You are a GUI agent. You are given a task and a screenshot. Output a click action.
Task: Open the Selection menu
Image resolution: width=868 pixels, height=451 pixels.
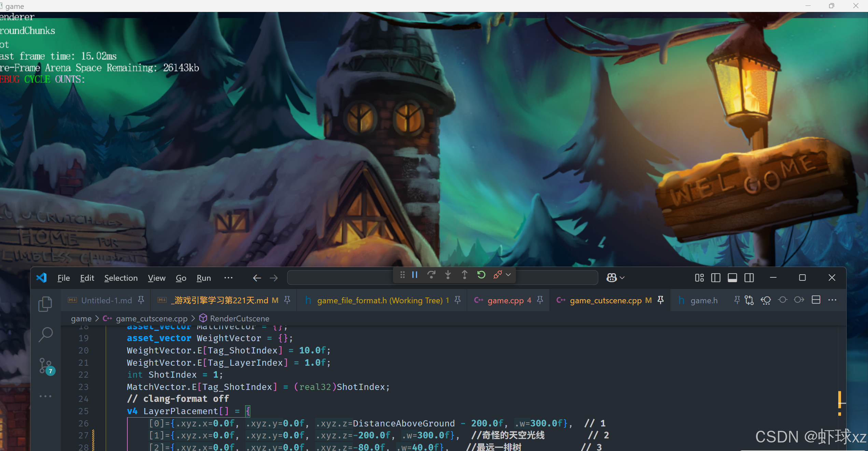click(121, 278)
